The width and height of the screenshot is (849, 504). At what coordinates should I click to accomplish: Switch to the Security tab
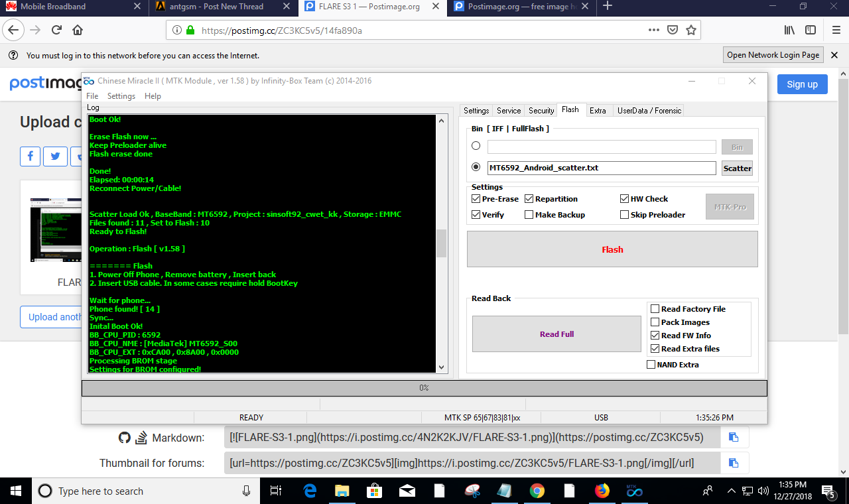point(541,111)
